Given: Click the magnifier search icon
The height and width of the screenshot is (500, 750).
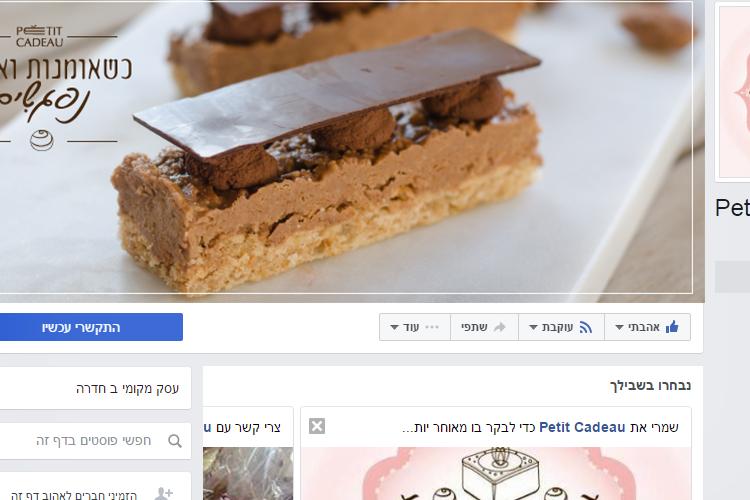Looking at the screenshot, I should coord(175,441).
